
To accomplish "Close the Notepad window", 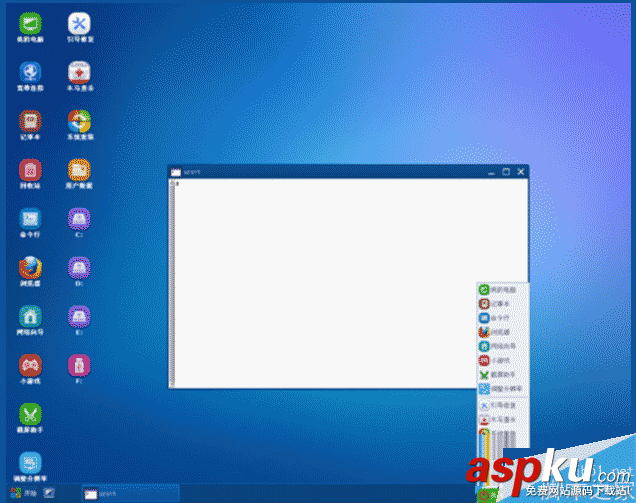I will click(x=521, y=172).
